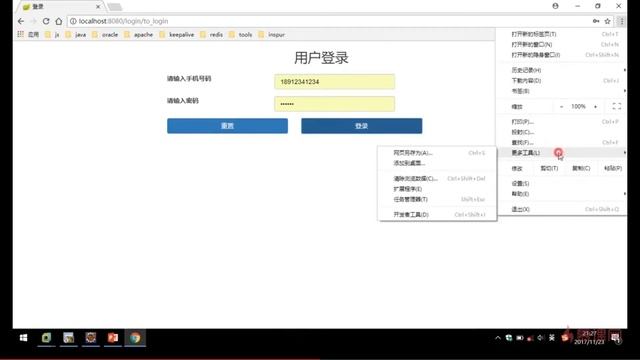Go back using the browser back arrow
Image resolution: width=640 pixels, height=360 pixels.
(x=21, y=21)
